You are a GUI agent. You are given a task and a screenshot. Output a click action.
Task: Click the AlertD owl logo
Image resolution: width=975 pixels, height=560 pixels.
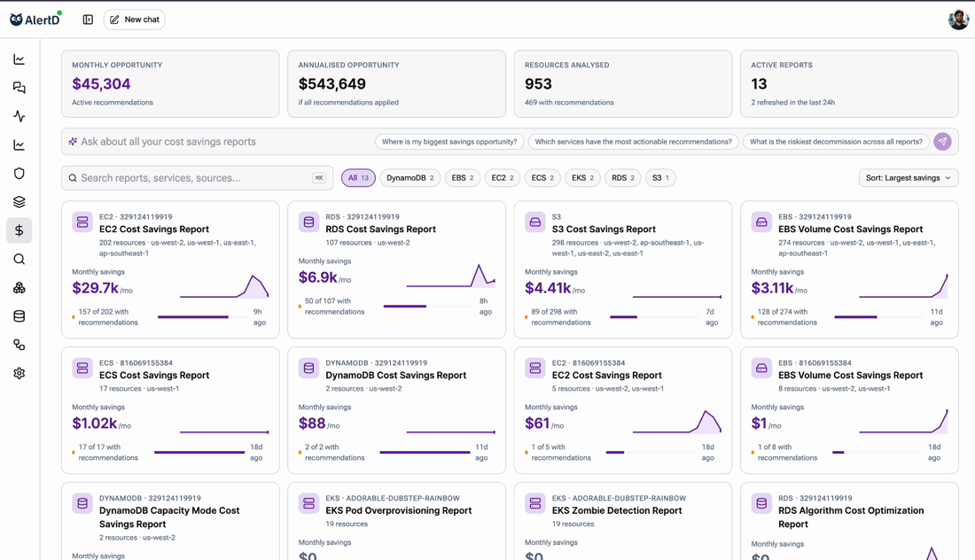click(35, 19)
